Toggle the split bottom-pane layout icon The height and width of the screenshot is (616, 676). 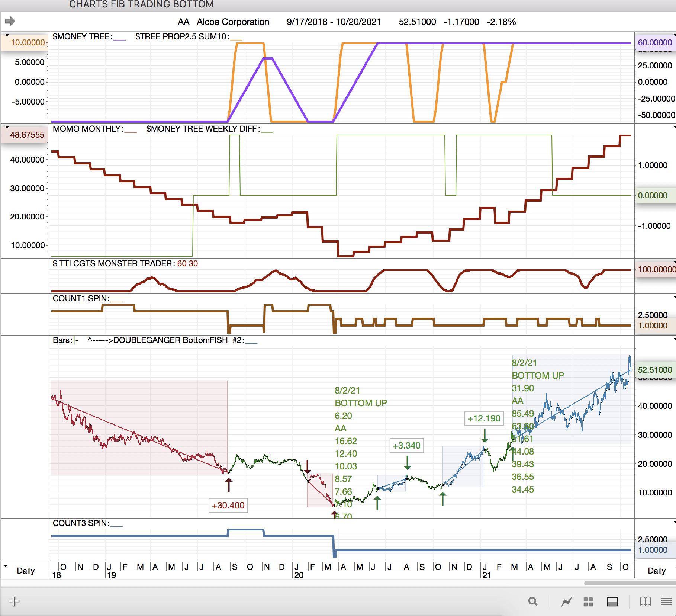612,601
